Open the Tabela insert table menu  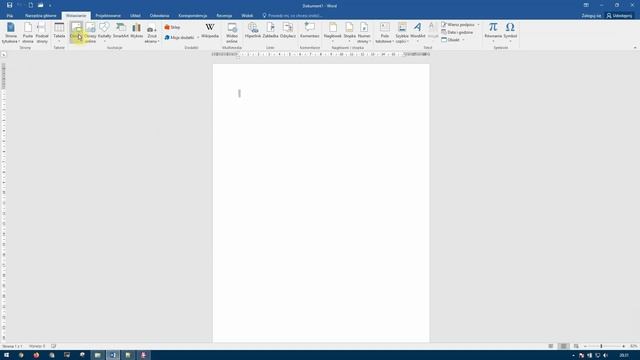click(59, 33)
